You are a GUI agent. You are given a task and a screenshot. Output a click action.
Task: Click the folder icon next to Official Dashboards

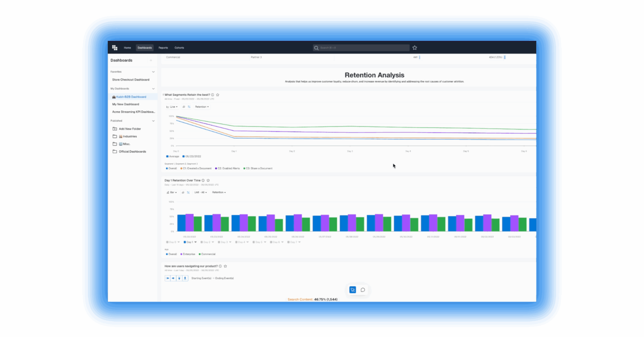115,151
